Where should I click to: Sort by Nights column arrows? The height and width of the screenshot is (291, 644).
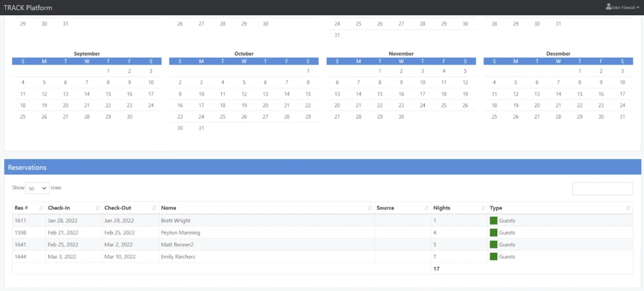(483, 208)
